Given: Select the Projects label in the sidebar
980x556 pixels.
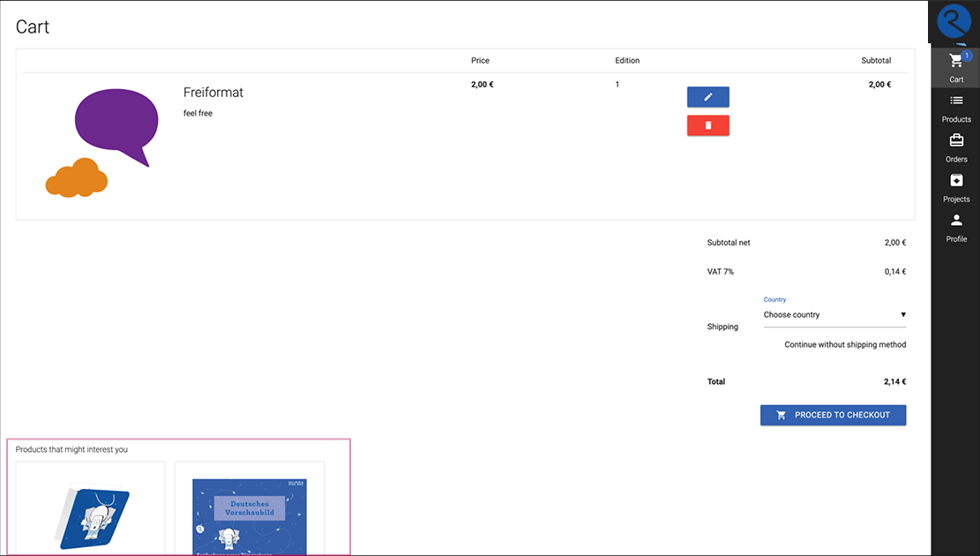Looking at the screenshot, I should coord(956,199).
